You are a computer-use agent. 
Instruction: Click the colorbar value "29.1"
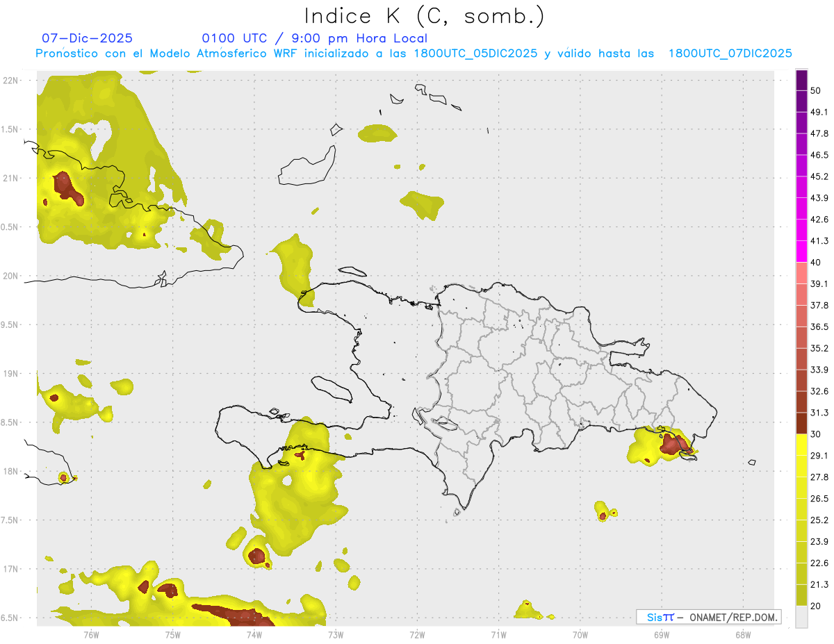click(x=819, y=456)
